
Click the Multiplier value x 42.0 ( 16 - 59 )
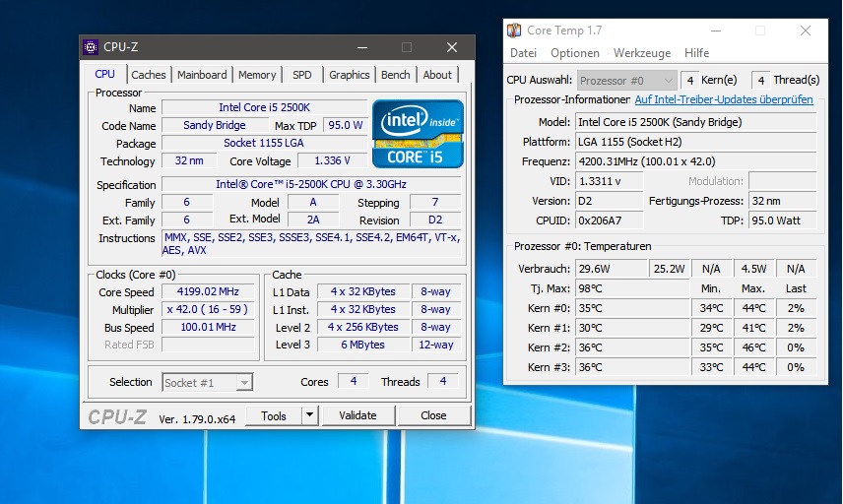click(x=208, y=309)
